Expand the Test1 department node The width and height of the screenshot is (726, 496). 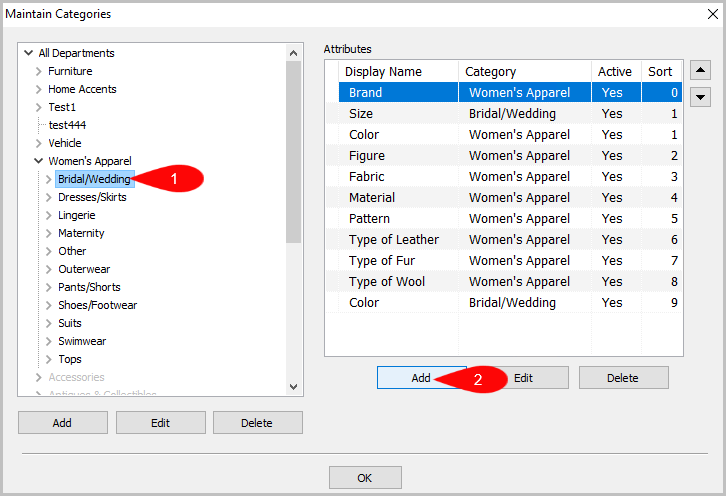tap(38, 107)
